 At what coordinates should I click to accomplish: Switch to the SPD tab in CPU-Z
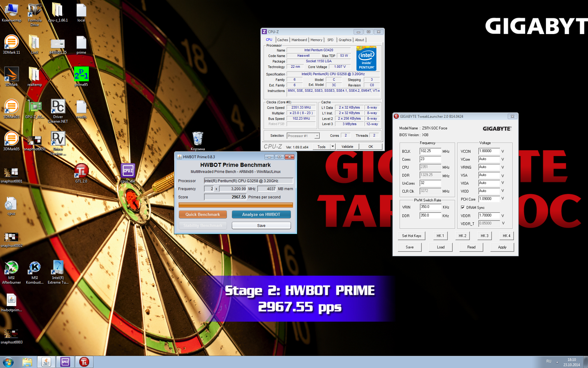pos(330,40)
